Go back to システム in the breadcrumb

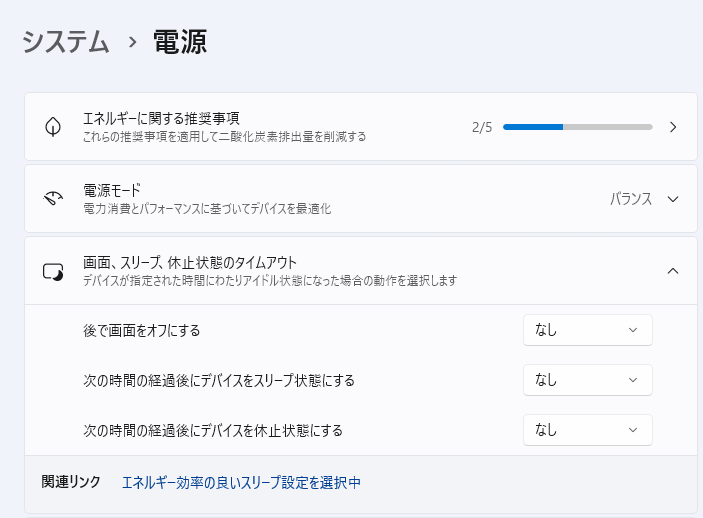pos(66,42)
